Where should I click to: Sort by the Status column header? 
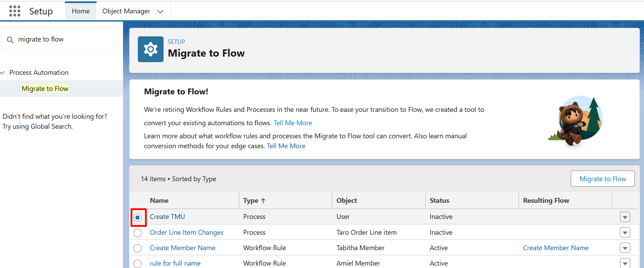click(440, 200)
